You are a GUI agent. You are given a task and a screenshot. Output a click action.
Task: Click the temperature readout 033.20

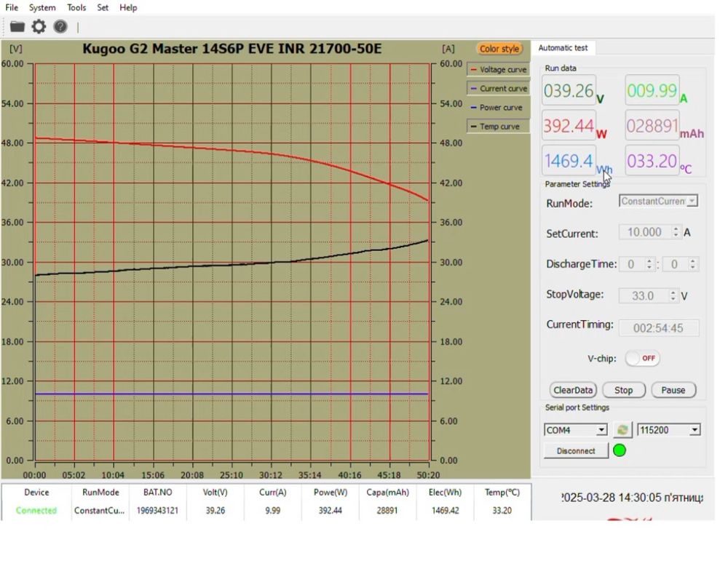(652, 161)
